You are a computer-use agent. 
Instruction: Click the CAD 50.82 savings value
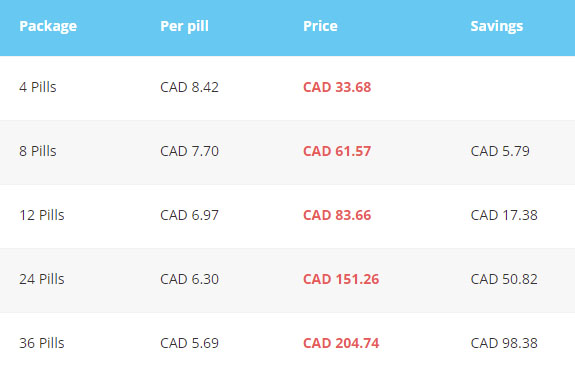pos(504,279)
